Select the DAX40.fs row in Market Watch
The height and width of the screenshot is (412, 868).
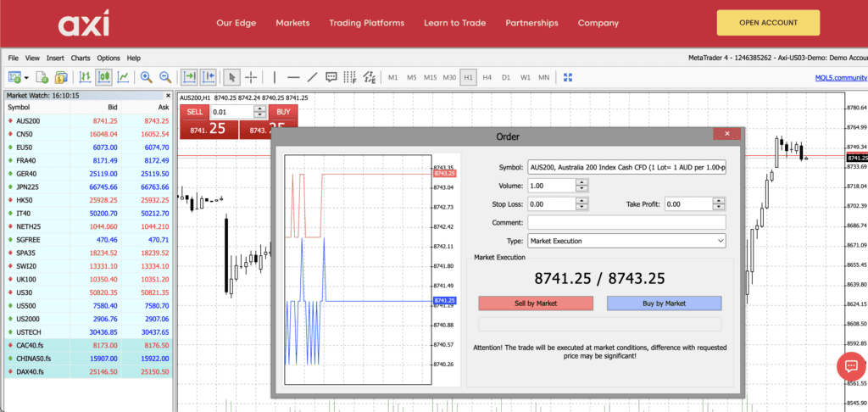point(88,371)
